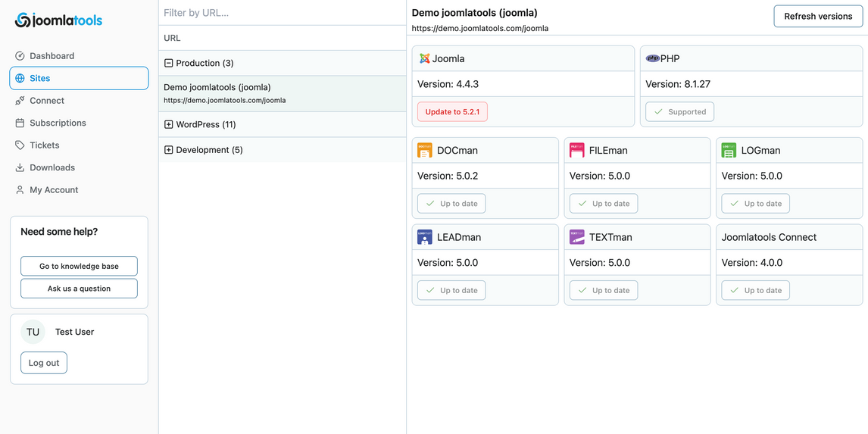The image size is (868, 434).
Task: Click the LEADman blue icon
Action: point(425,237)
